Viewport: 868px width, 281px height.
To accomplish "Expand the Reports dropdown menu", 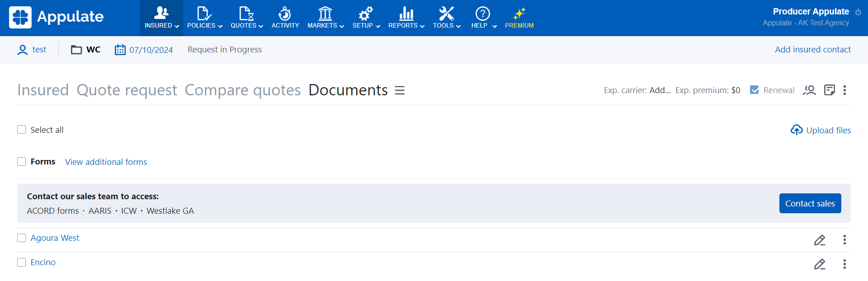I will [x=406, y=18].
